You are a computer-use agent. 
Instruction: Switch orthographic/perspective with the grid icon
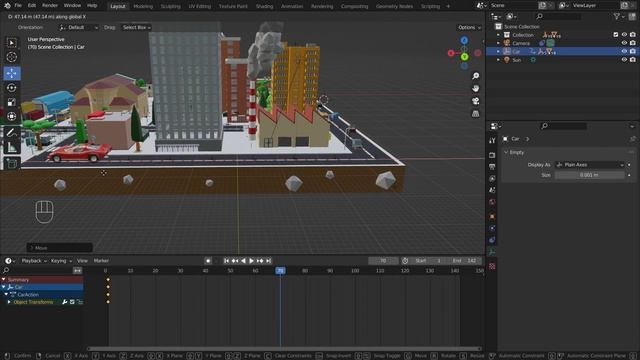point(476,114)
